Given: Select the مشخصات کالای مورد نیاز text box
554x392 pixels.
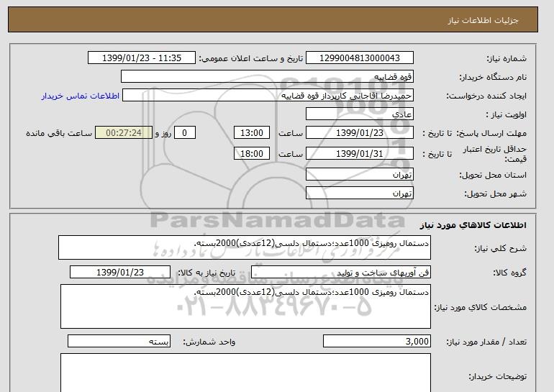Looking at the screenshot, I should [245, 306].
